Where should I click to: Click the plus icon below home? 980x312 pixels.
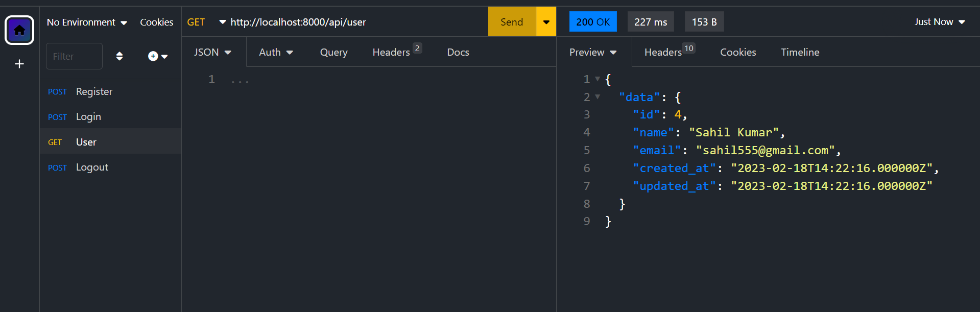tap(19, 64)
